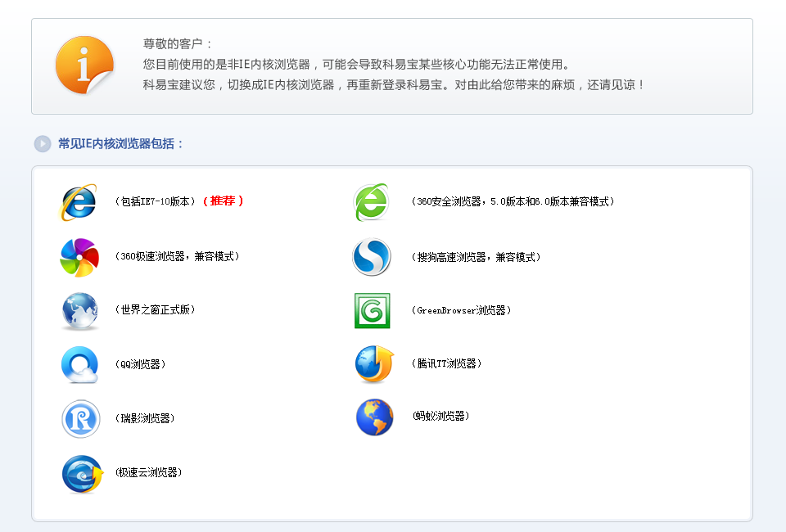Select the （瑞影浏览器） label

pyautogui.click(x=145, y=418)
